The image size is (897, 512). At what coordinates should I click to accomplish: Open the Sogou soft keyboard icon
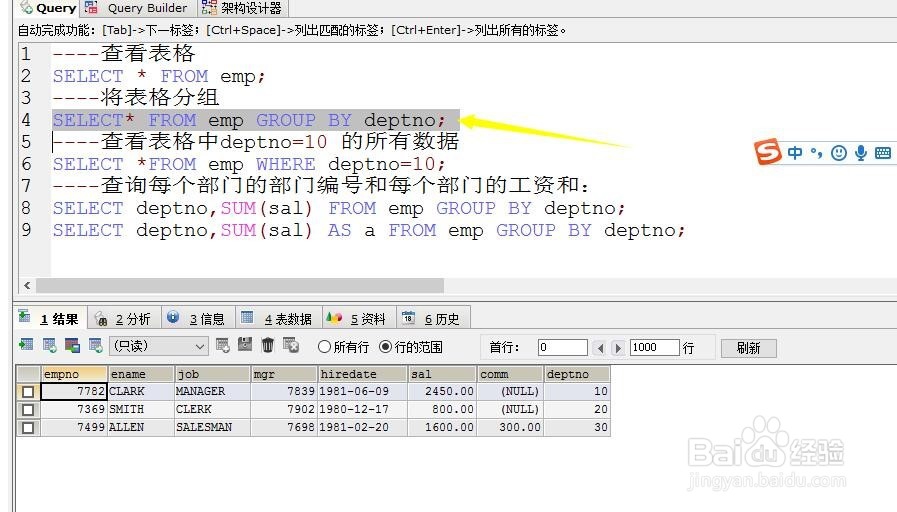883,153
